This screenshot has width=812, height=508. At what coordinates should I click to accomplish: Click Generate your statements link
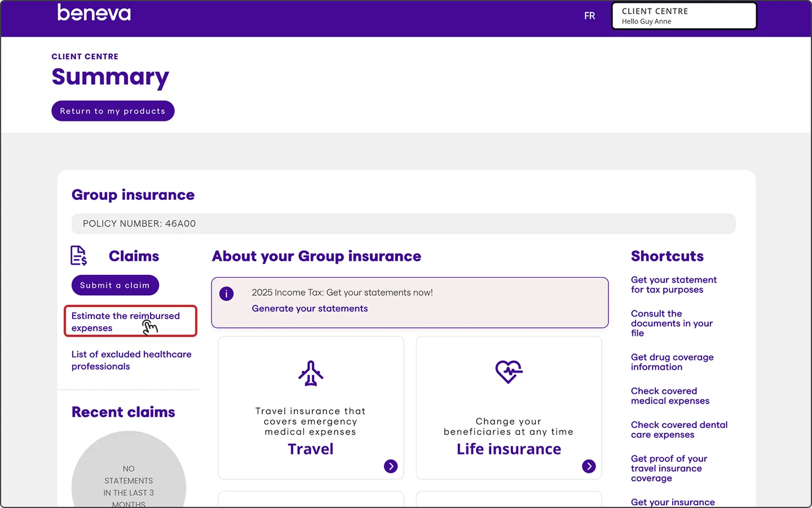point(310,309)
